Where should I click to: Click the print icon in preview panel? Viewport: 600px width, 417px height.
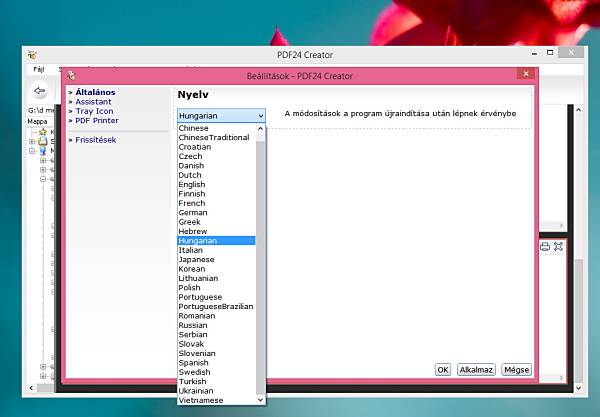[545, 246]
